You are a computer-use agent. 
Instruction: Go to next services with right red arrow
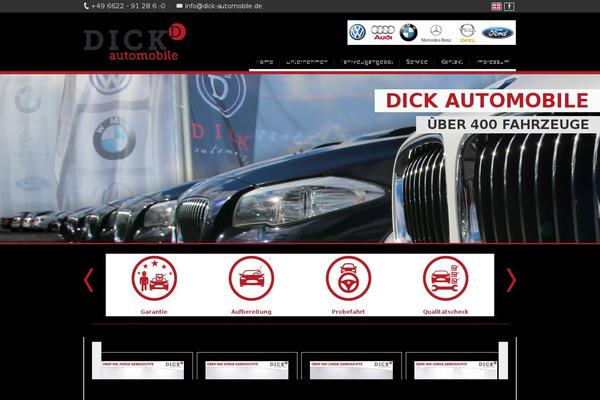[511, 280]
